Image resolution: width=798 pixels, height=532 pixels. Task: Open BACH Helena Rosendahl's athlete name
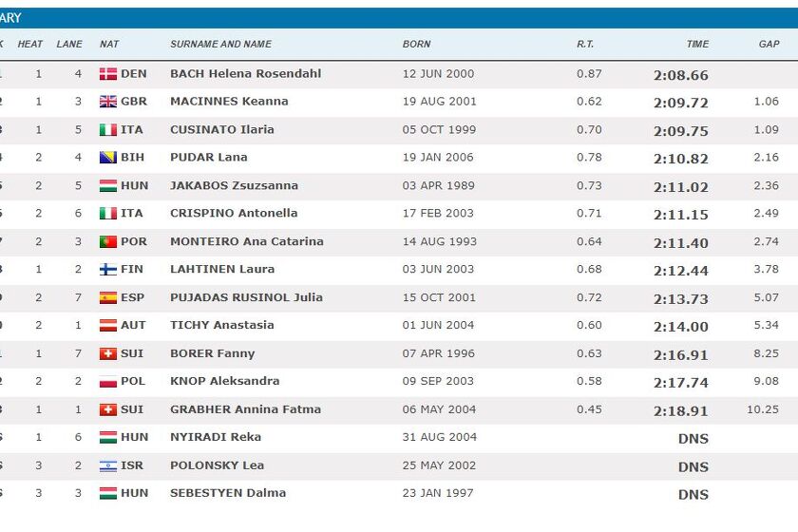point(245,74)
